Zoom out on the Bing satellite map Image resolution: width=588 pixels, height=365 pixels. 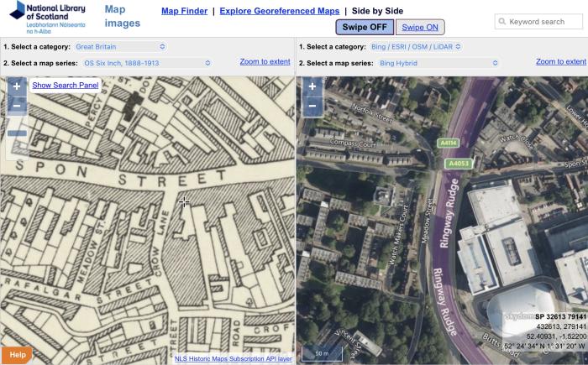(x=312, y=107)
